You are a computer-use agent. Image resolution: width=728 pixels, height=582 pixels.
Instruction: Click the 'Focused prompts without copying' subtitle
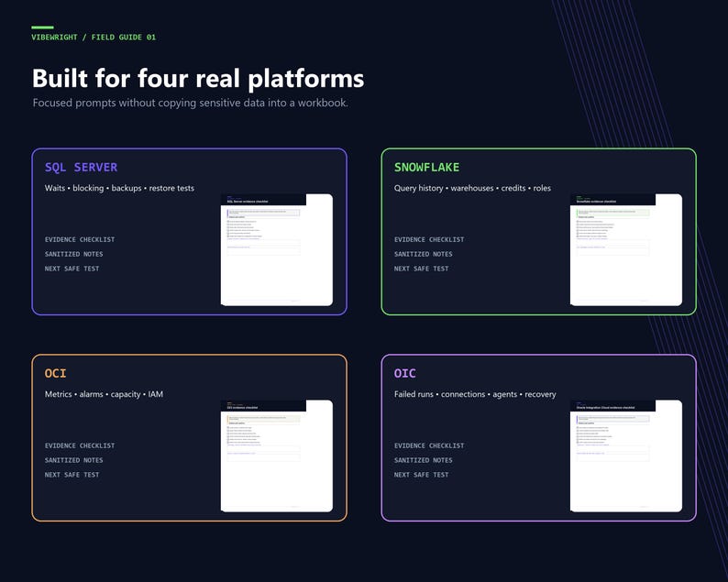(x=191, y=103)
